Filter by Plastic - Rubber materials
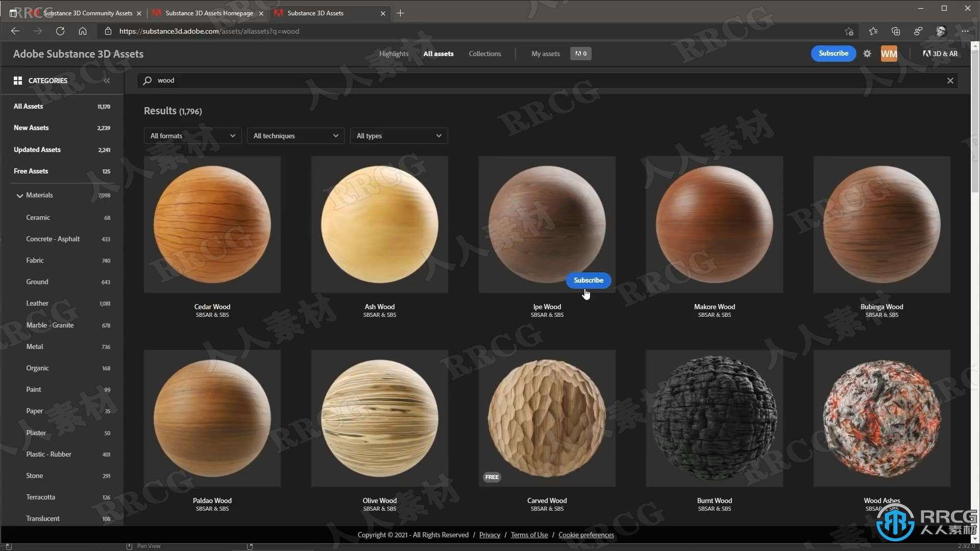Viewport: 980px width, 551px height. [x=68, y=454]
